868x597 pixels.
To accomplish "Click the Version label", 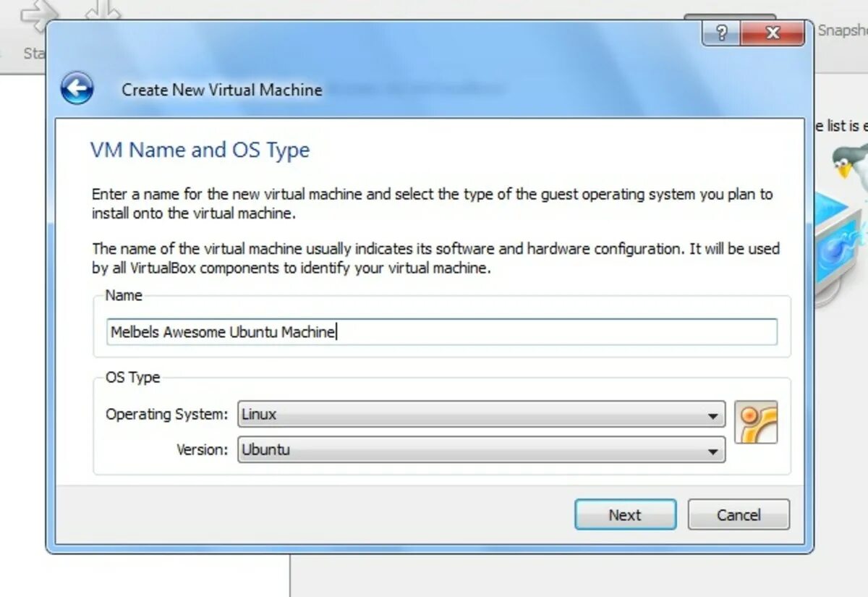I will pos(202,449).
